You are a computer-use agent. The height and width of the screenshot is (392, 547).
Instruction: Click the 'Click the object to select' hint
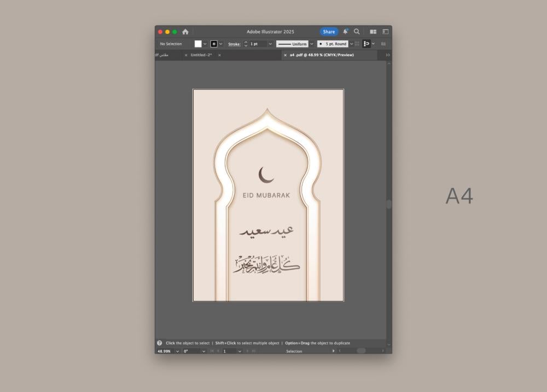pos(188,343)
